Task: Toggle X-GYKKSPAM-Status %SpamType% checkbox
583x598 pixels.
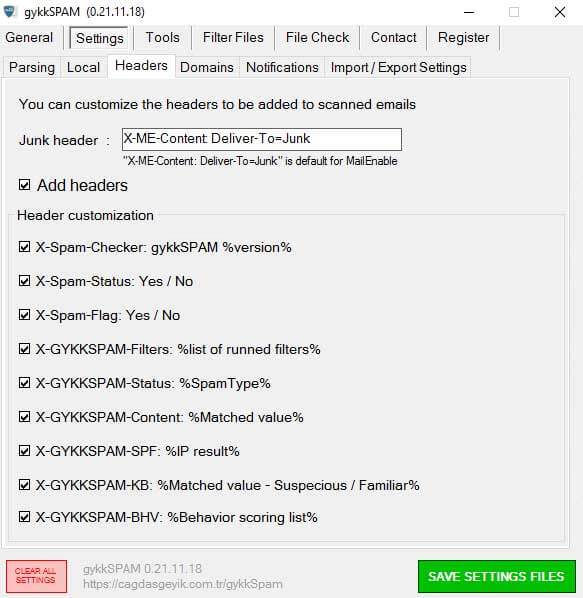Action: [24, 383]
